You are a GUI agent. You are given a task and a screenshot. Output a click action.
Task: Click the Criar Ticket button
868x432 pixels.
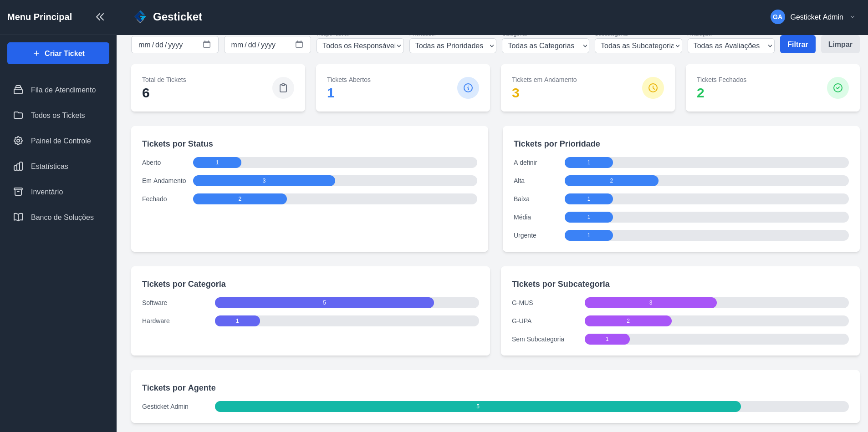click(x=58, y=53)
